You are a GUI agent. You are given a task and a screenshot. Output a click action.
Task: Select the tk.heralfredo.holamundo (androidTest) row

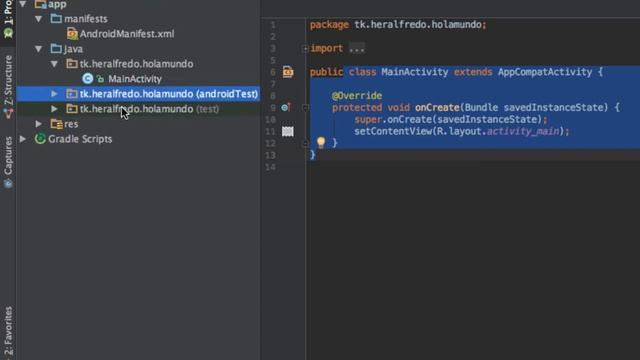tap(138, 94)
